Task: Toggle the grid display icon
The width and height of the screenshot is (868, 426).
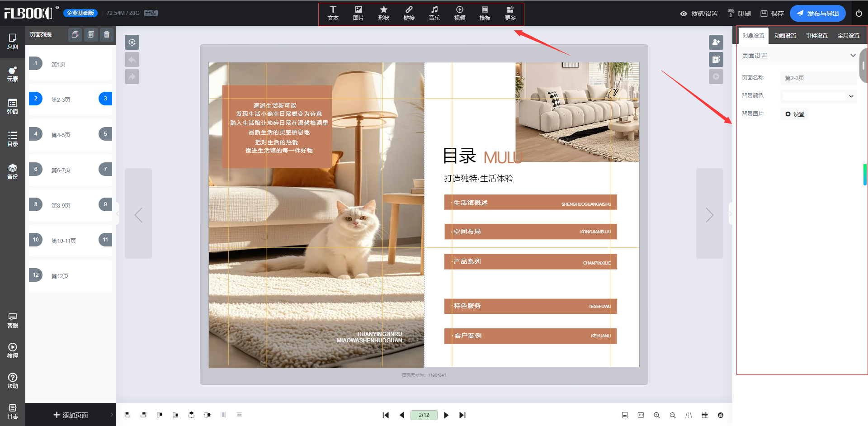Action: click(704, 415)
